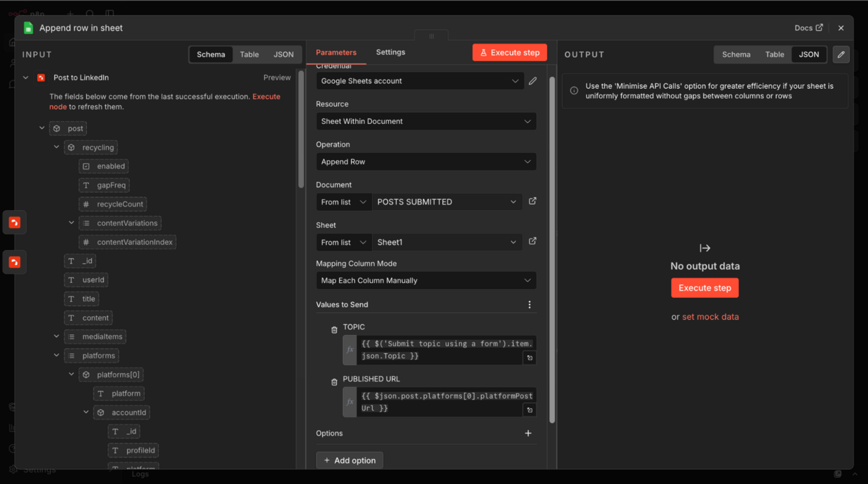Switch input view to Table
868x484 pixels.
[x=249, y=55]
